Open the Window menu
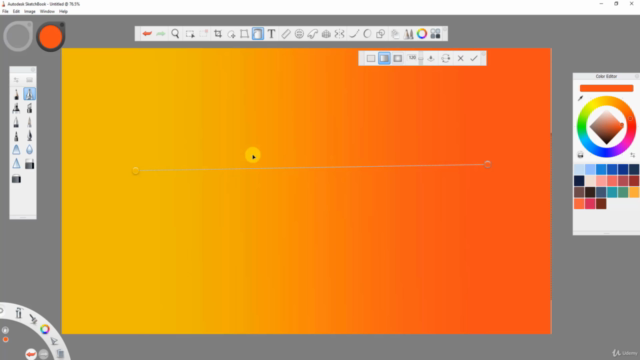The width and height of the screenshot is (640, 360). (47, 11)
